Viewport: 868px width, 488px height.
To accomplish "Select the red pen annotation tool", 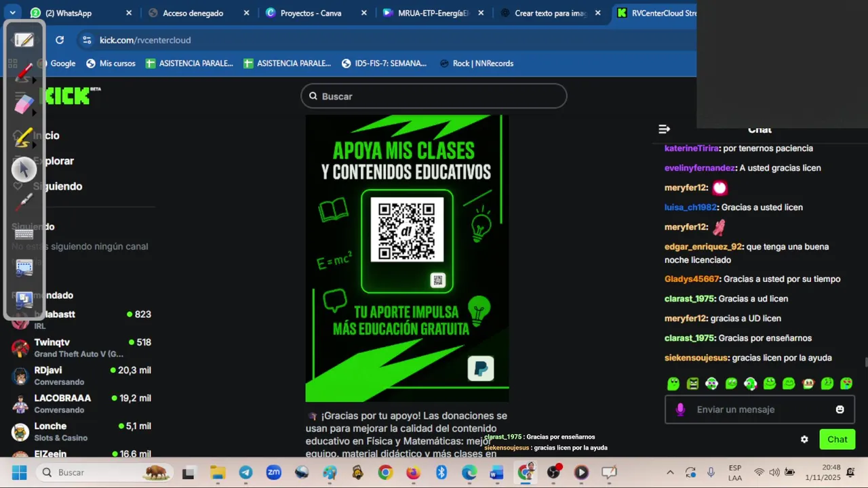I will 24,72.
